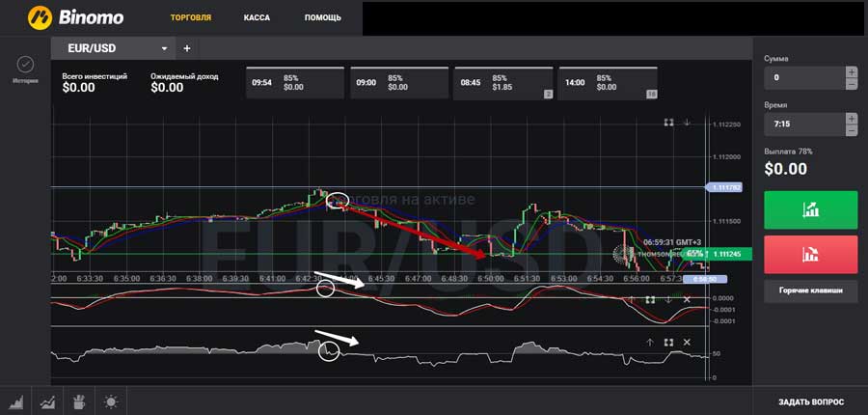
Task: Increase the Сумма amount with plus
Action: 852,72
